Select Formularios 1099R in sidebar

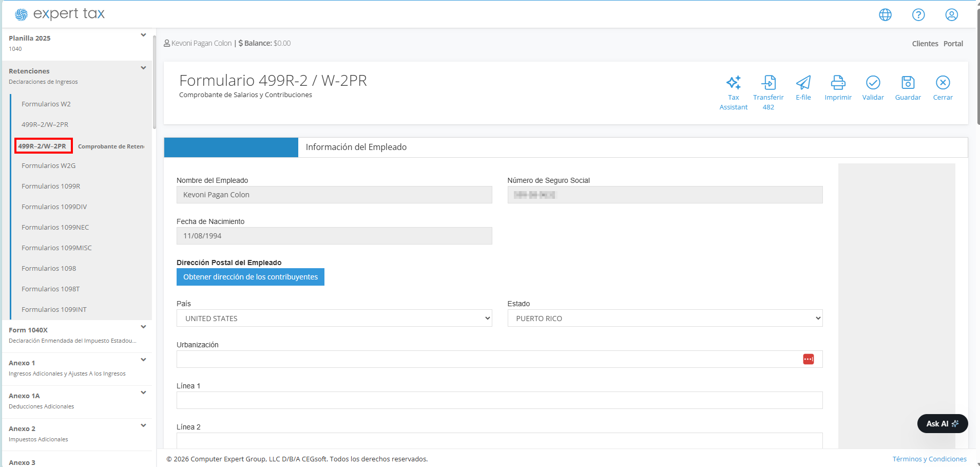pyautogui.click(x=51, y=186)
